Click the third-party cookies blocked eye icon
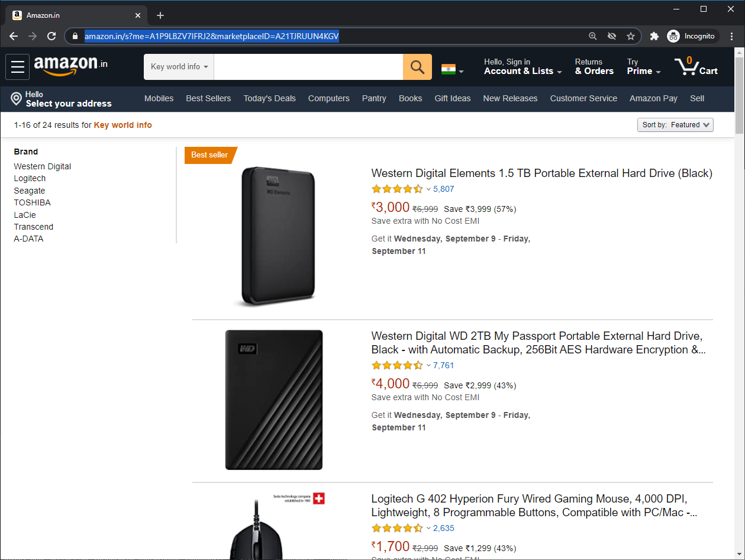 pyautogui.click(x=612, y=36)
